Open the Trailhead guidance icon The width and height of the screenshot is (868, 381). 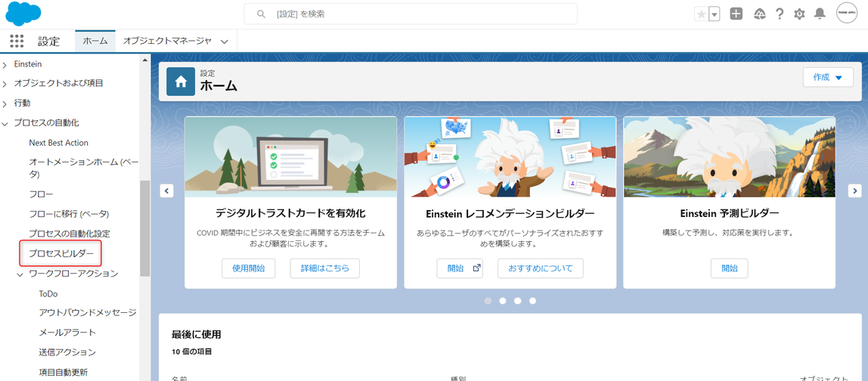pyautogui.click(x=760, y=14)
